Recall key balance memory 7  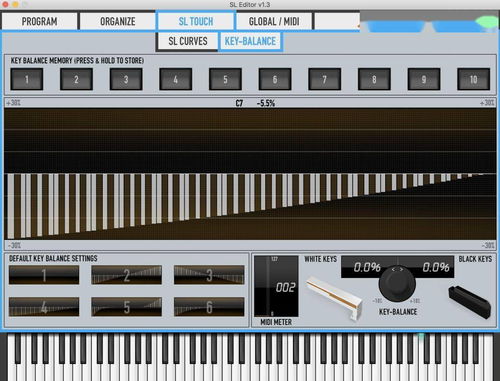click(x=325, y=79)
